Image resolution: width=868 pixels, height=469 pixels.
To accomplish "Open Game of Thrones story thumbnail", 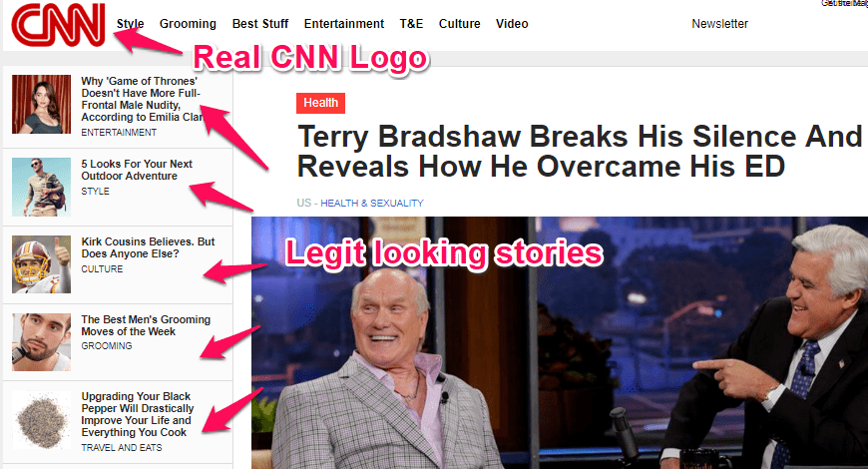I will pos(42,104).
